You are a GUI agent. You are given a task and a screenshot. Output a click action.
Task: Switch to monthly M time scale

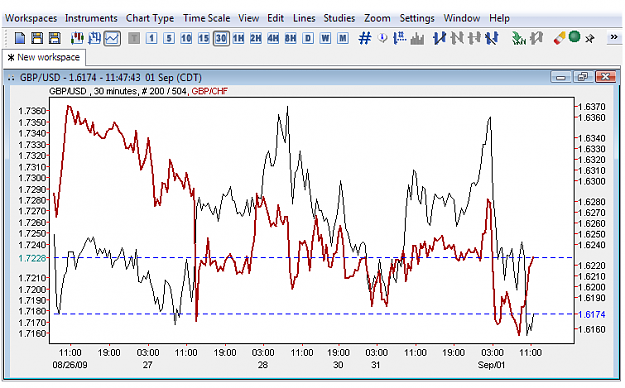(342, 39)
